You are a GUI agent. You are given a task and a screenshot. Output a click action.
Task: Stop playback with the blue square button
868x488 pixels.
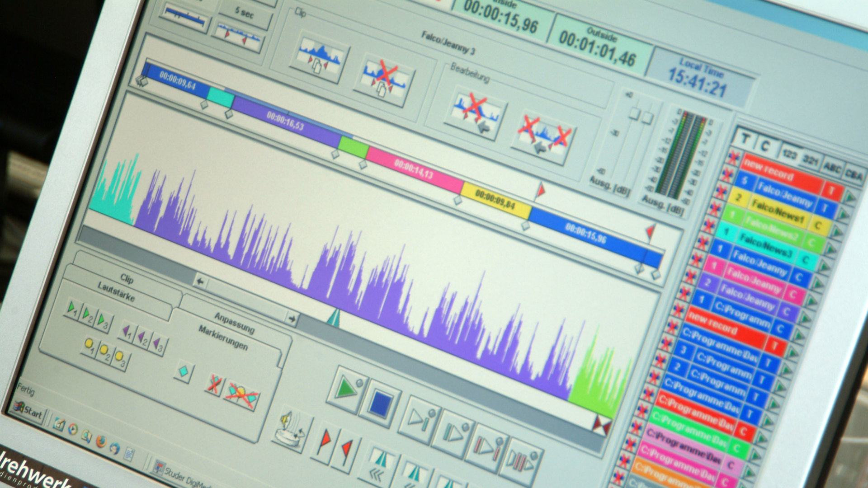(x=381, y=404)
